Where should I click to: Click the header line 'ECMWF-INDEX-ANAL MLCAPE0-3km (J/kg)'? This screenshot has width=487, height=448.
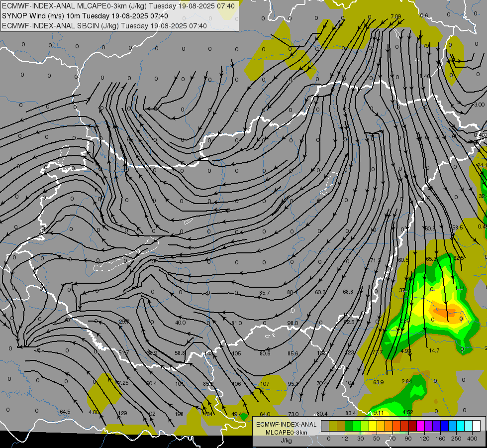pos(75,6)
